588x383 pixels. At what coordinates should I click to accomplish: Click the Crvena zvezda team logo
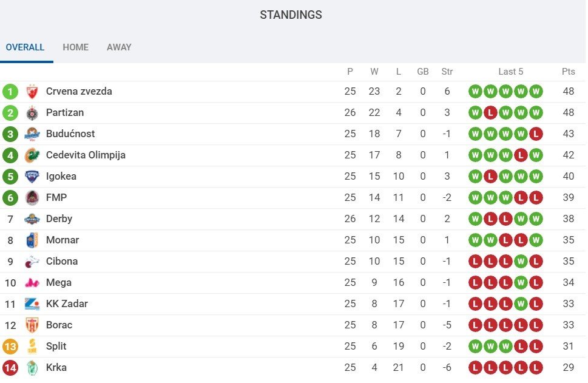pyautogui.click(x=32, y=92)
